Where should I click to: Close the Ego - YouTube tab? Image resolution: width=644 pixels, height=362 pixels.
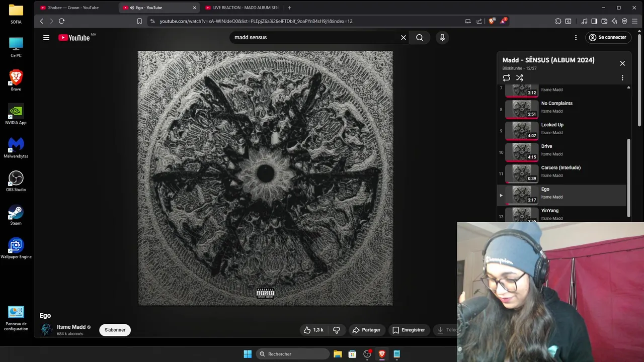(194, 8)
